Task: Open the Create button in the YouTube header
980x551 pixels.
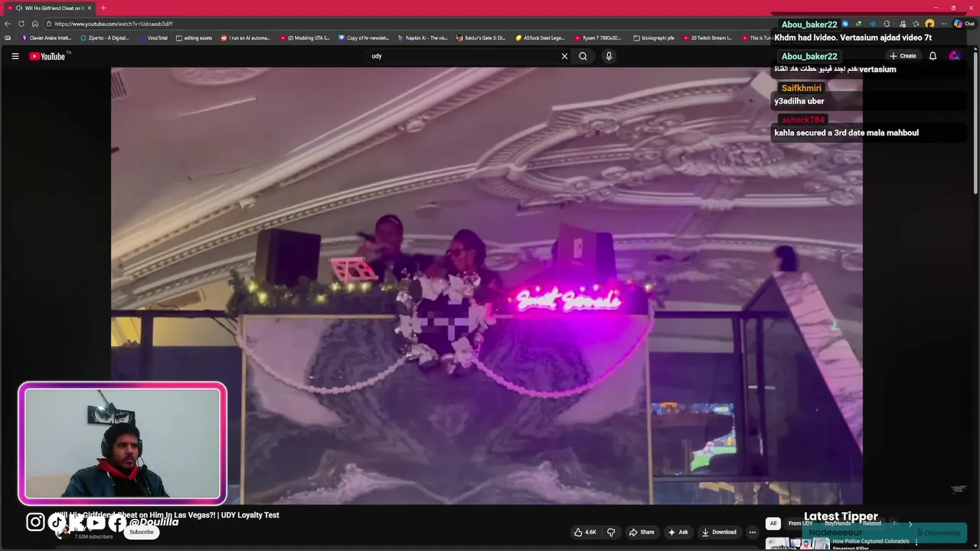Action: tap(903, 56)
